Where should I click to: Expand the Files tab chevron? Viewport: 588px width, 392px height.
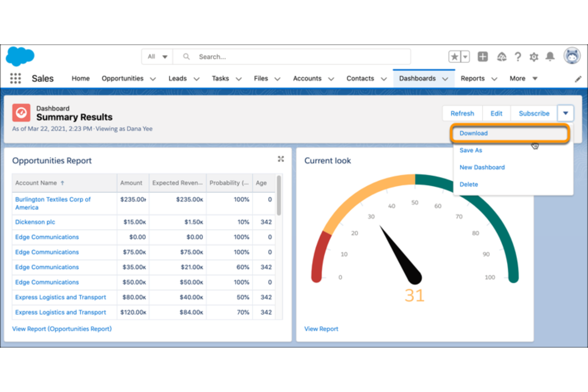pos(277,79)
